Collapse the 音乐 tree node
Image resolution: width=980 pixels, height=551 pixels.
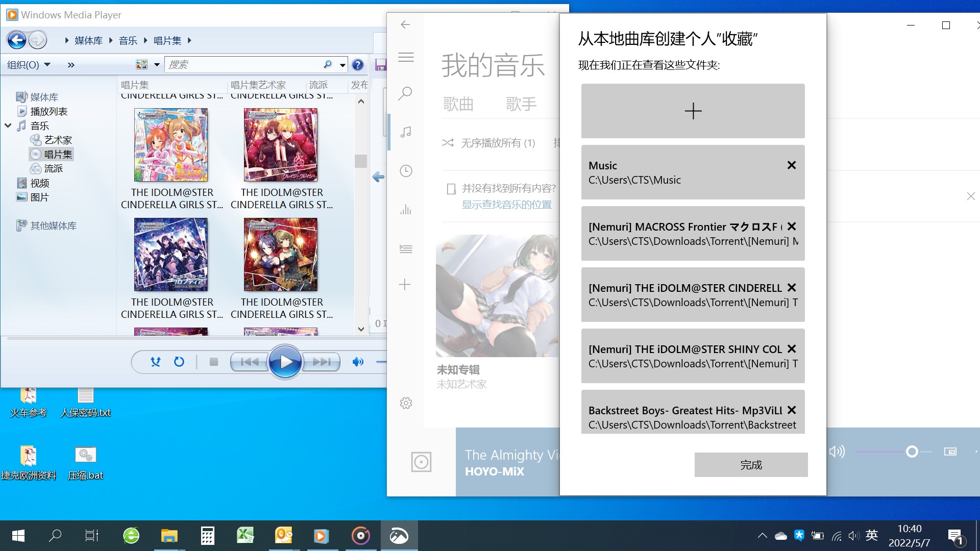point(8,126)
